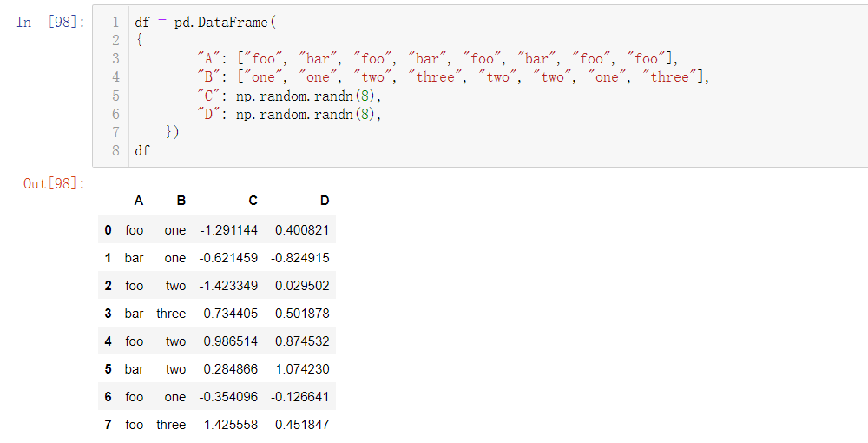Select the value -1.425558
This screenshot has width=868, height=443.
(228, 424)
